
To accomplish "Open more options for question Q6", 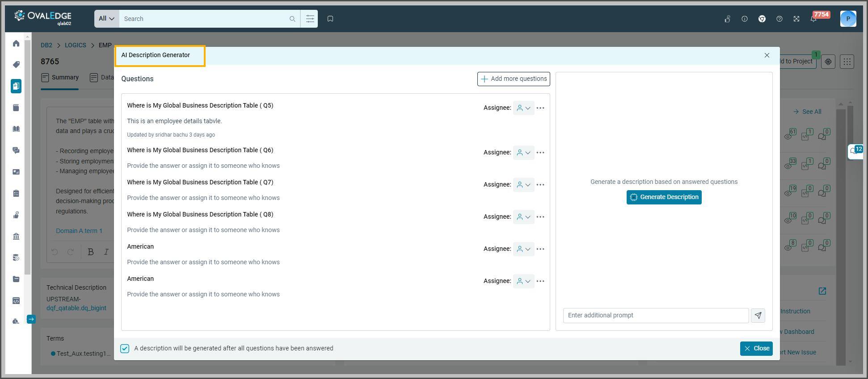I will (540, 153).
